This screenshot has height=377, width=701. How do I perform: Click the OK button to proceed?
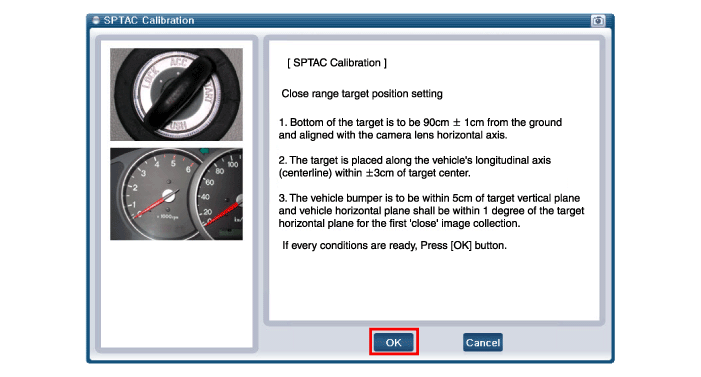[393, 342]
